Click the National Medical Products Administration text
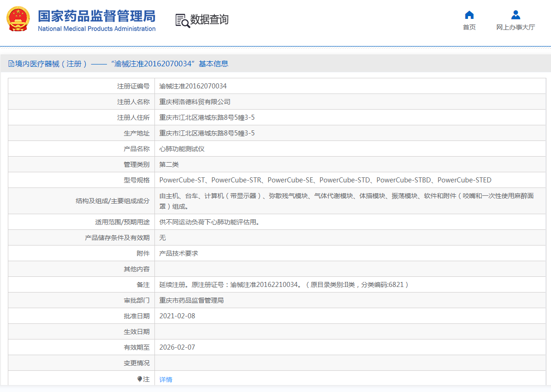551x392 pixels. pyautogui.click(x=96, y=29)
